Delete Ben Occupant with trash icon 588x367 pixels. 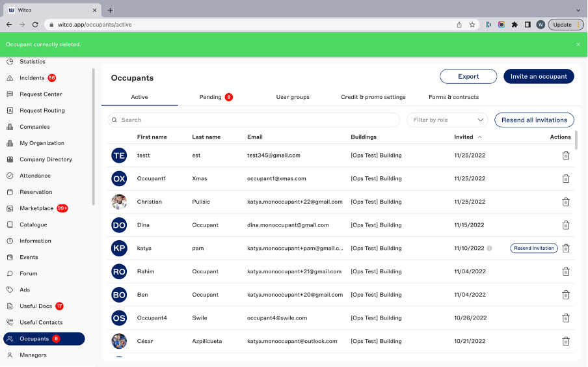click(565, 295)
